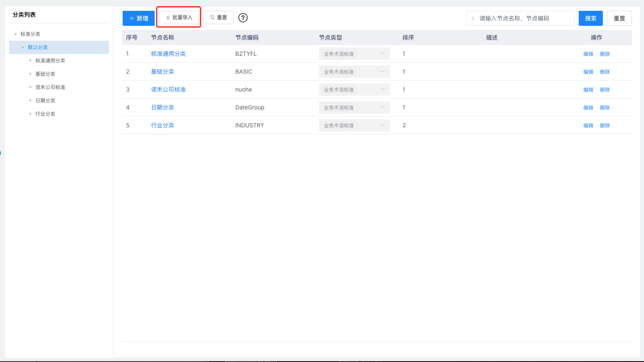Screen dimensions: 644x362
Task: Open node type dropdown for nuohe row
Action: coord(354,89)
